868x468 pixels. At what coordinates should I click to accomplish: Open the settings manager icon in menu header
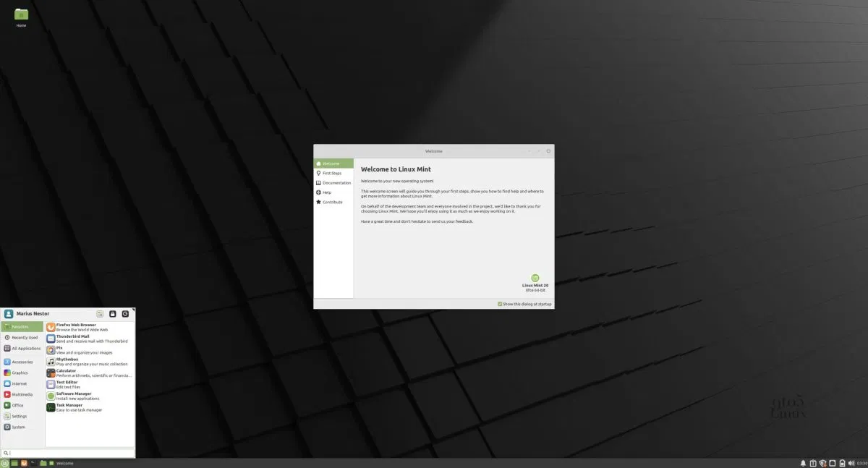(x=100, y=314)
